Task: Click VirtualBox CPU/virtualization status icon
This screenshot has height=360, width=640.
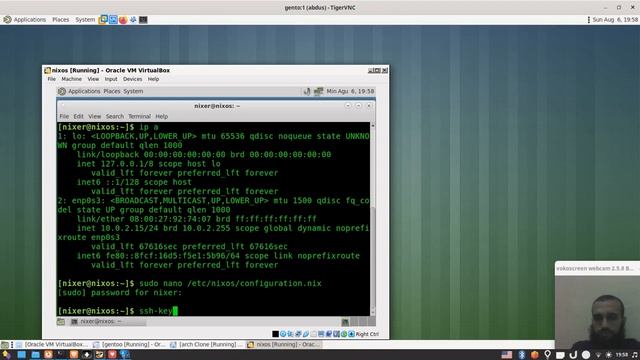Action: (336, 334)
